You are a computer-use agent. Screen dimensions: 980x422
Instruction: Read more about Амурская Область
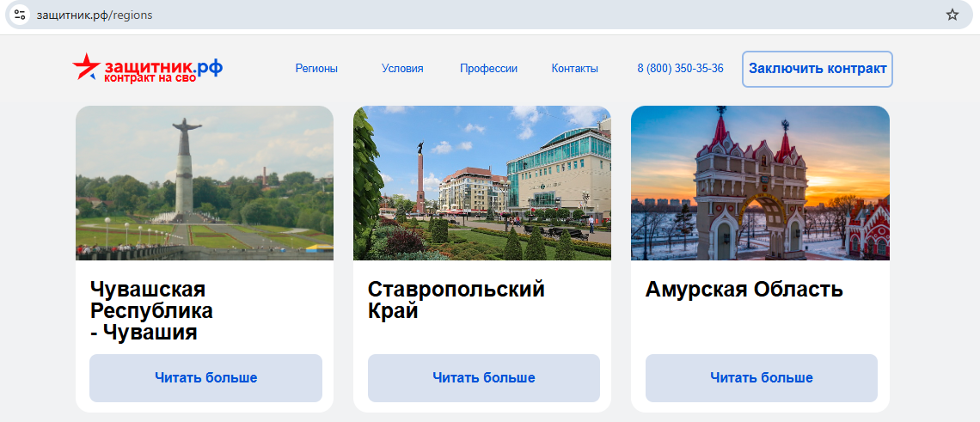(x=762, y=378)
